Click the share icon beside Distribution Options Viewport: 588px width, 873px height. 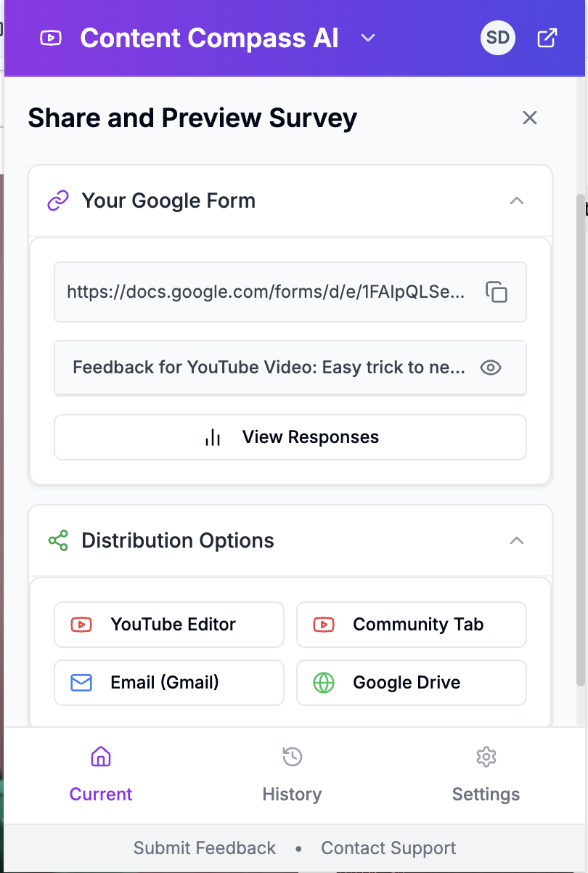click(x=58, y=540)
